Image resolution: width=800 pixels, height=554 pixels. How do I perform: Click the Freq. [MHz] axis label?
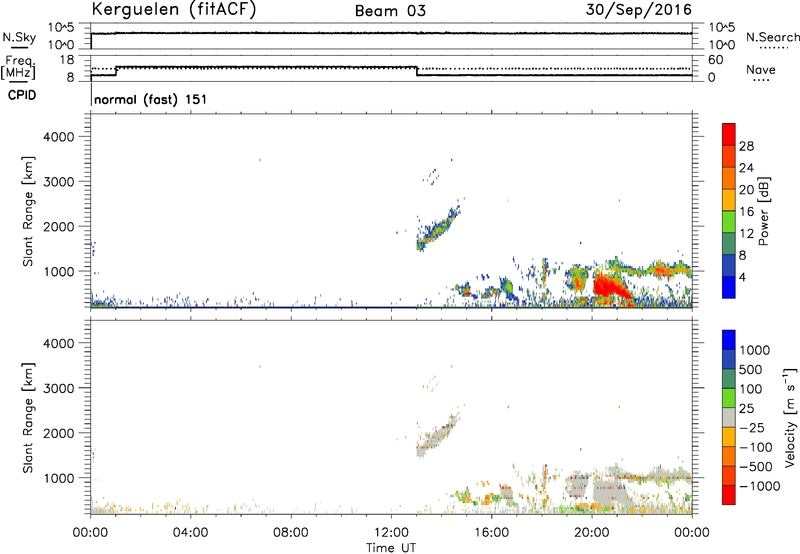click(19, 67)
